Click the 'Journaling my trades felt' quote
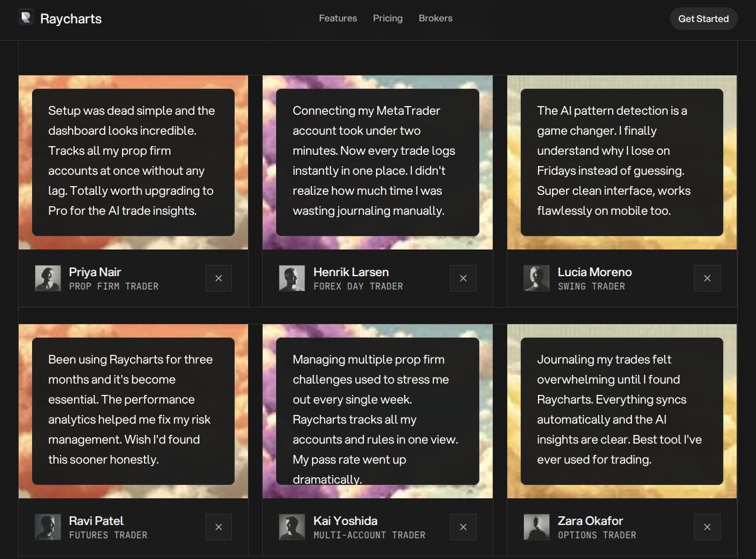Screen dimensions: 756x559 tap(619, 410)
